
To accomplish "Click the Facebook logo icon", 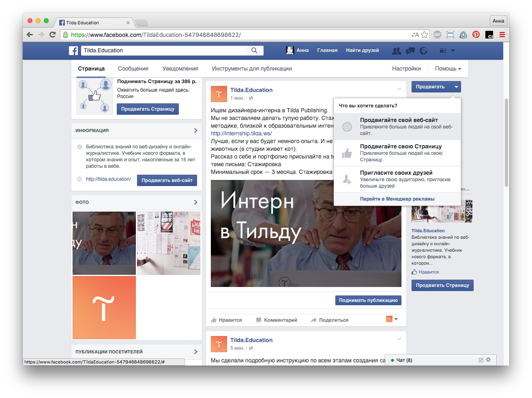I will coord(73,51).
